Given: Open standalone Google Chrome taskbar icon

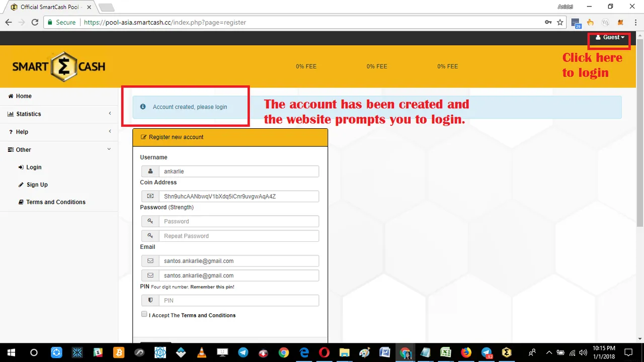Looking at the screenshot, I should click(284, 352).
